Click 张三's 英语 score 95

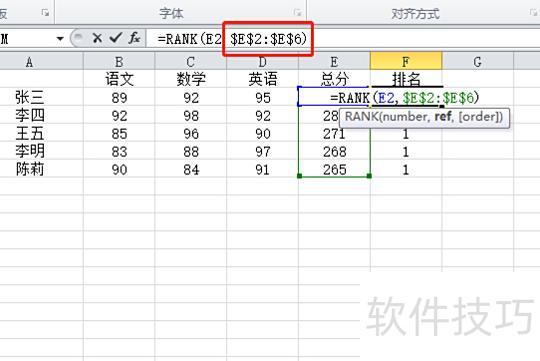coord(262,97)
